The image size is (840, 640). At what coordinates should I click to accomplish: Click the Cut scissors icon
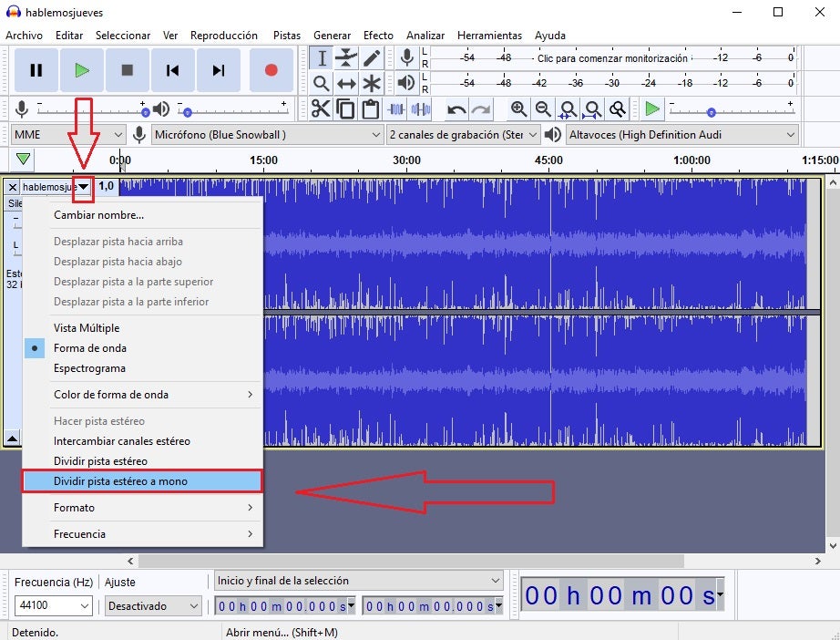(x=321, y=108)
